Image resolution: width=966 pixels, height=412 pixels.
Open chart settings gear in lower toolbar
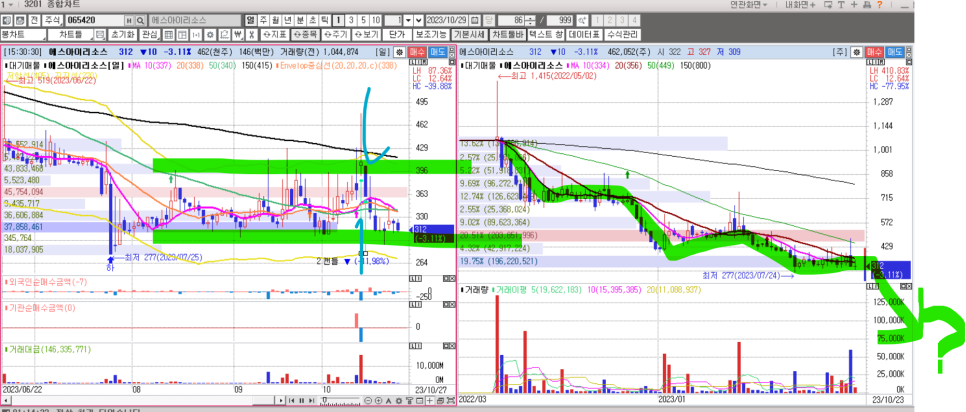point(210,34)
